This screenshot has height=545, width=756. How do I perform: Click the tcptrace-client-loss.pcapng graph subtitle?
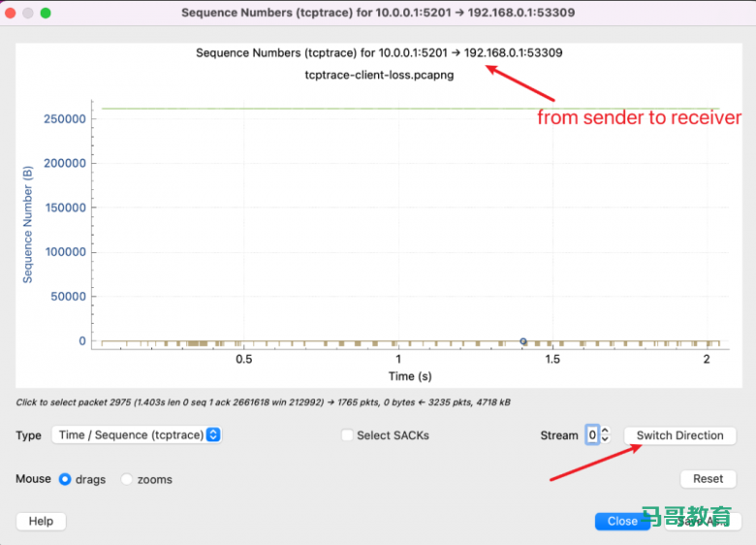[x=379, y=74]
